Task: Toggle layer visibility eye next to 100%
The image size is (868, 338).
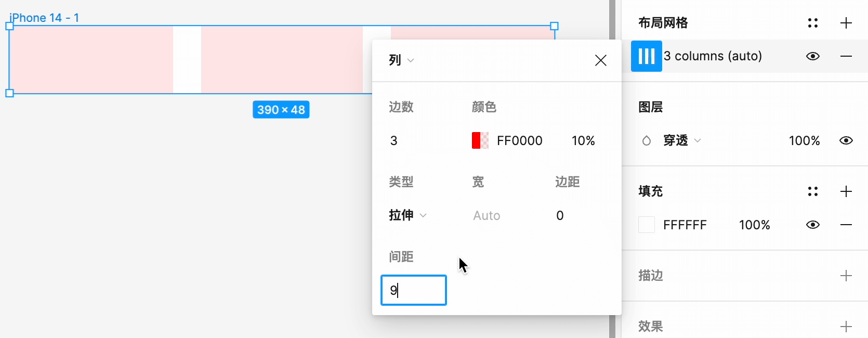Action: (x=846, y=140)
